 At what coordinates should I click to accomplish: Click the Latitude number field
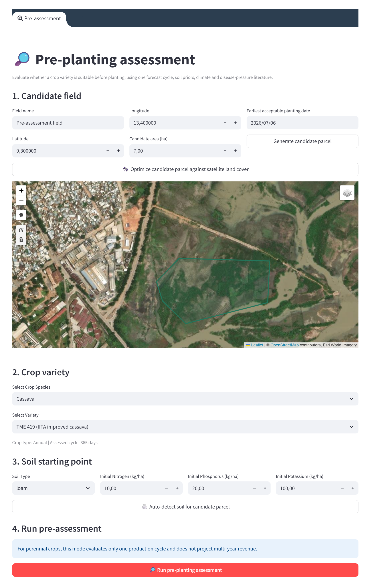pyautogui.click(x=57, y=151)
